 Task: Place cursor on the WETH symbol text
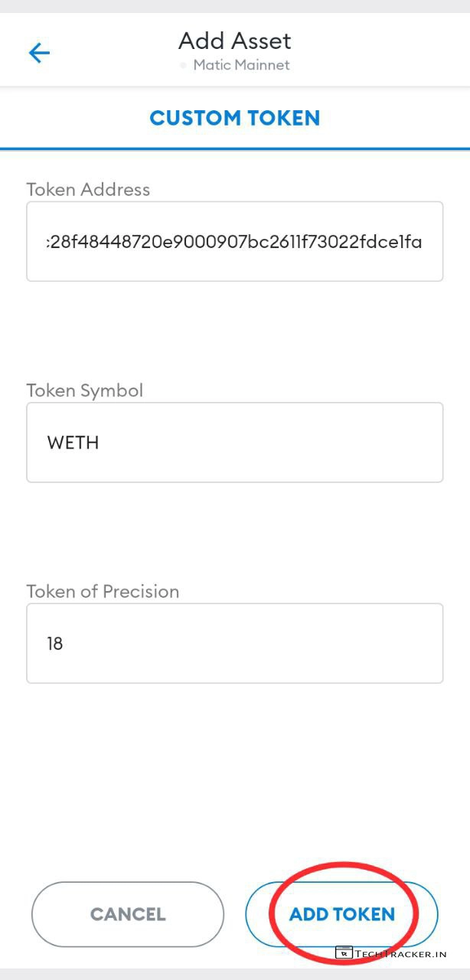(73, 443)
